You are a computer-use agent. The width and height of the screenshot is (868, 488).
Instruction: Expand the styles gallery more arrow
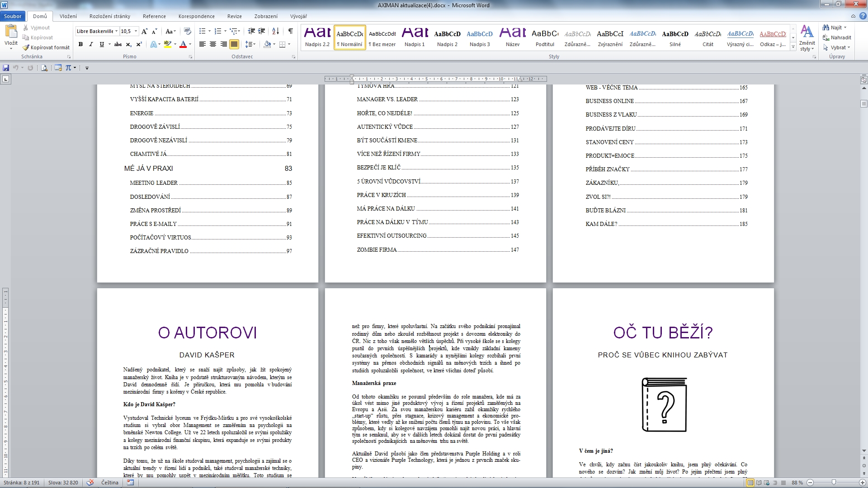(x=793, y=47)
